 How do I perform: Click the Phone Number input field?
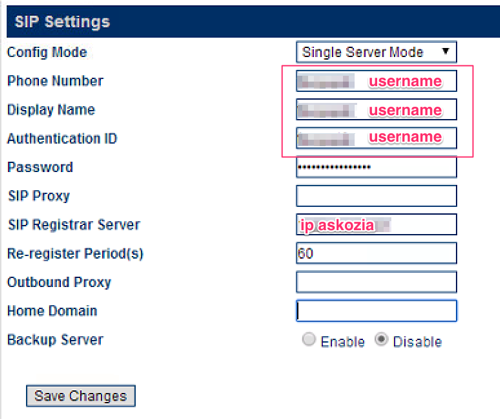point(376,81)
